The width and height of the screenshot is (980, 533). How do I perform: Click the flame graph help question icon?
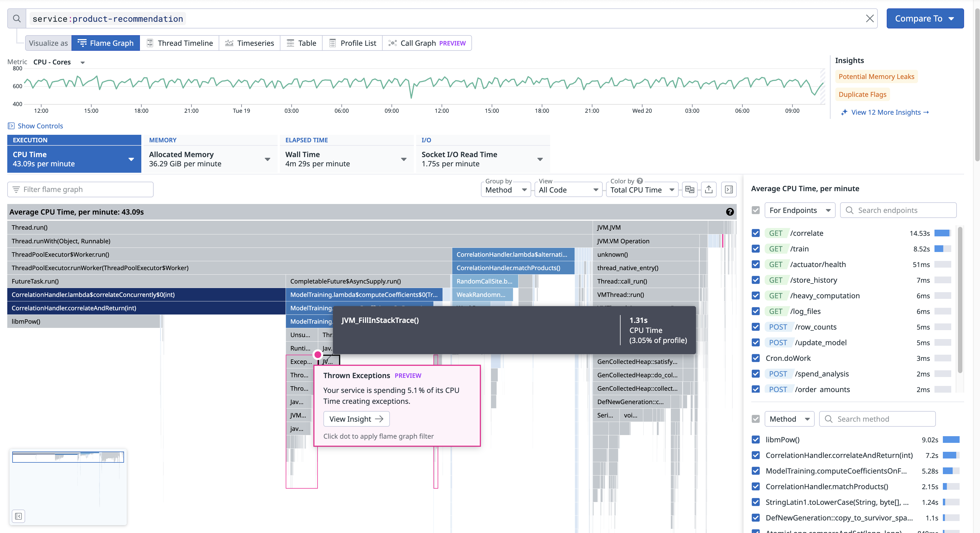pyautogui.click(x=730, y=212)
